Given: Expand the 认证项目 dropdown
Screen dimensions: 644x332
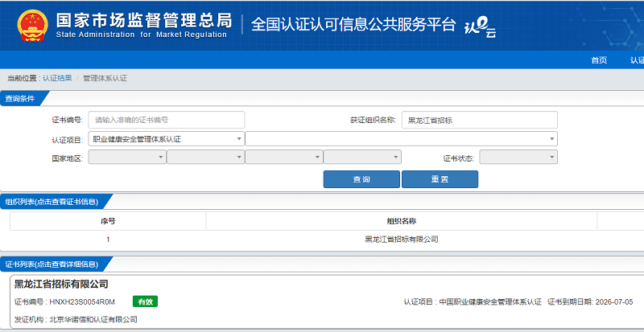Looking at the screenshot, I should [166, 139].
